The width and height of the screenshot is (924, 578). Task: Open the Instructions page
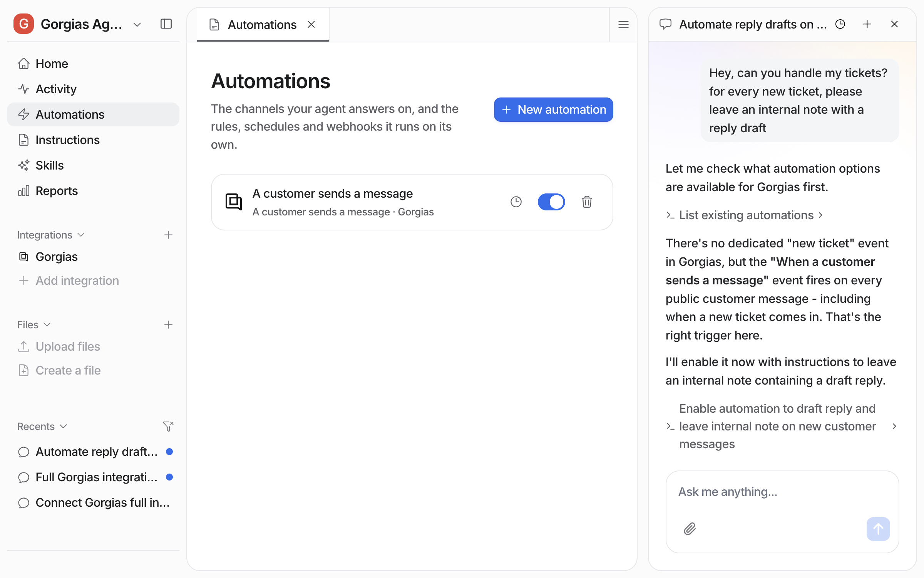tap(93, 140)
